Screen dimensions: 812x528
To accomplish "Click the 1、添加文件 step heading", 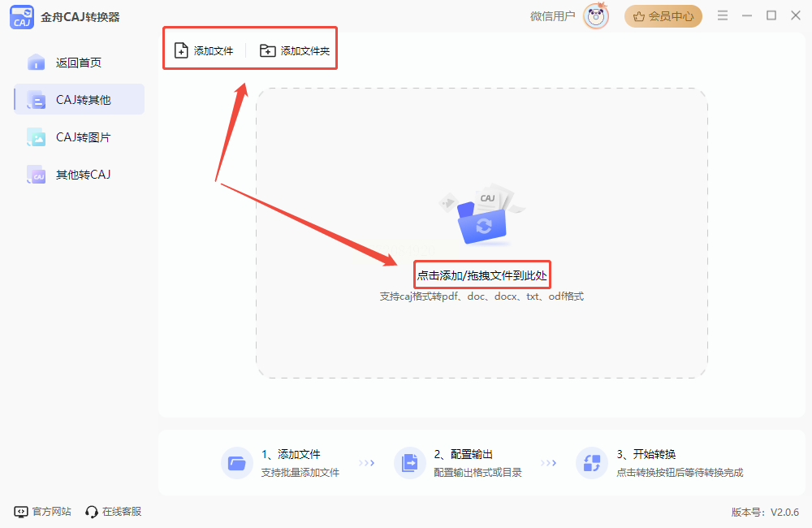I will coord(291,454).
